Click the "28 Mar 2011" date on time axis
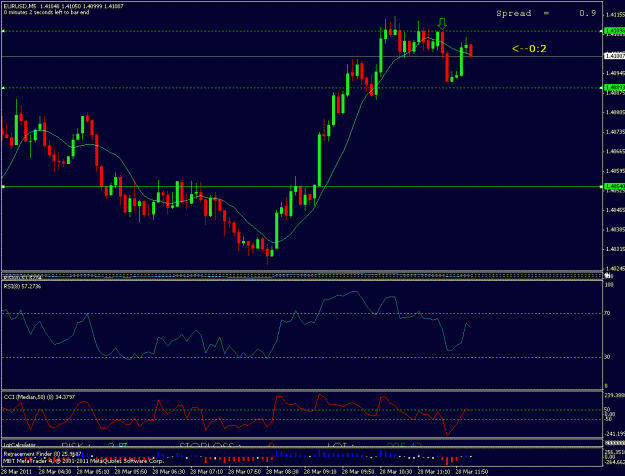This screenshot has height=476, width=625. click(17, 472)
